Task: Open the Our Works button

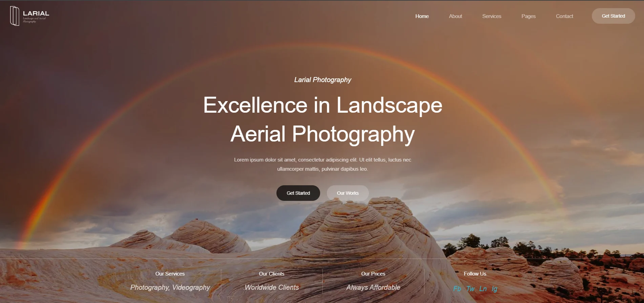Action: (348, 193)
